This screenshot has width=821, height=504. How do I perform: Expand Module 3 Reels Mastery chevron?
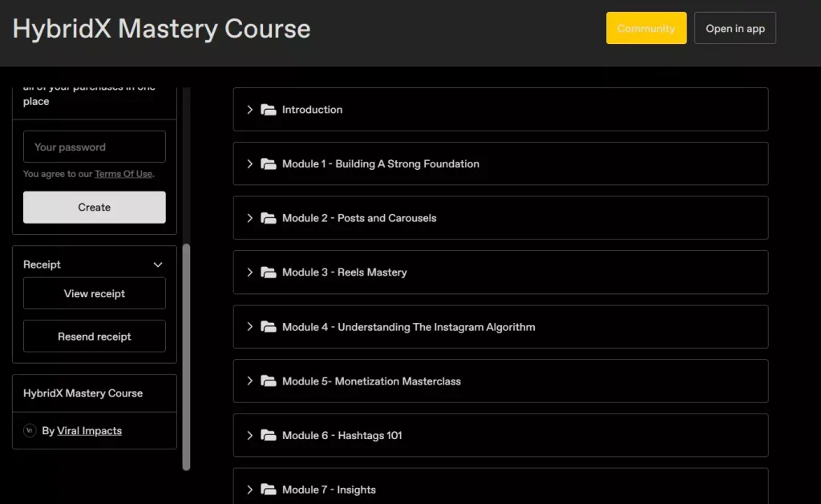click(x=249, y=272)
